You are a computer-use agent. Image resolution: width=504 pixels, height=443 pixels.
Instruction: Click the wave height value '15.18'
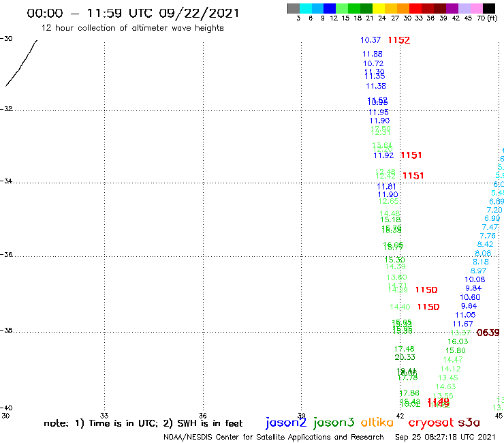point(390,219)
